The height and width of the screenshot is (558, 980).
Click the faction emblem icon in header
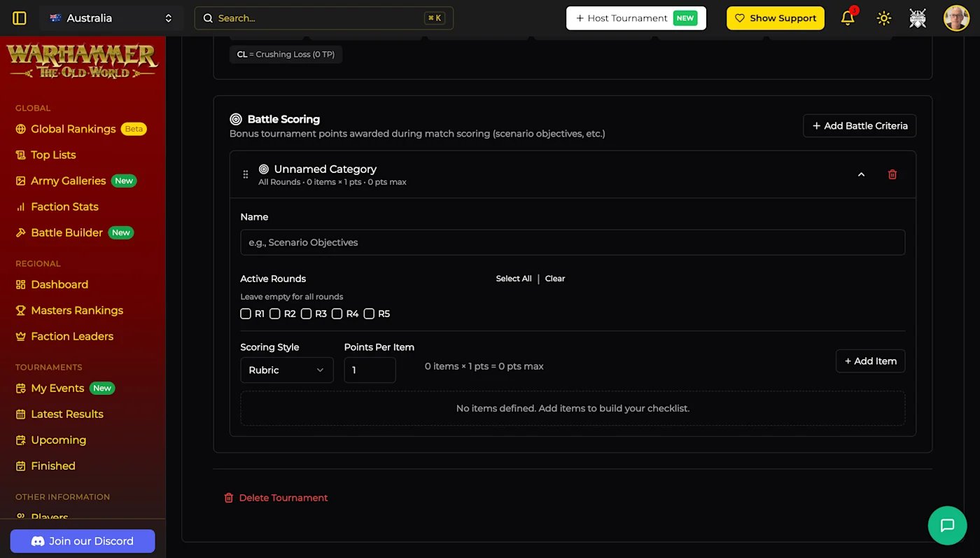point(918,18)
